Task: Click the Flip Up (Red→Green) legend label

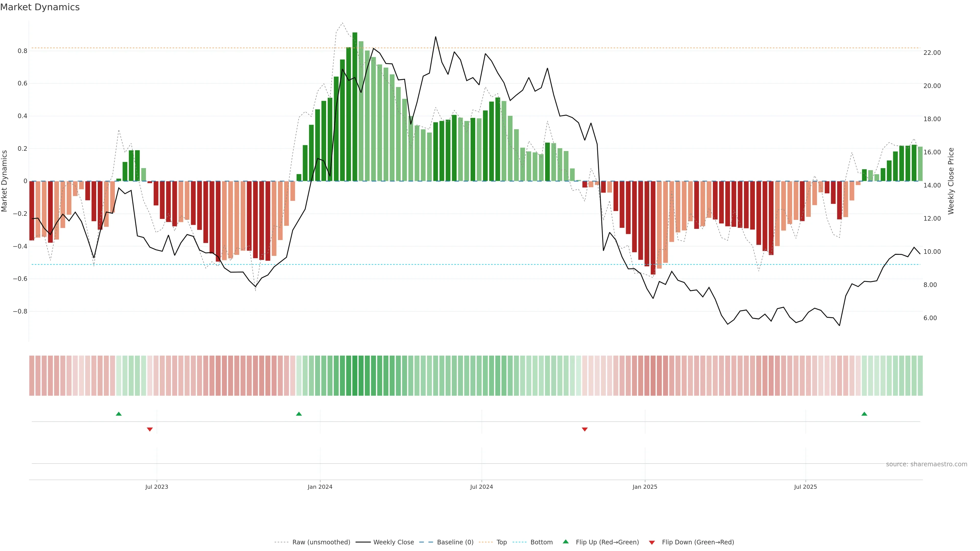Action: tap(607, 542)
